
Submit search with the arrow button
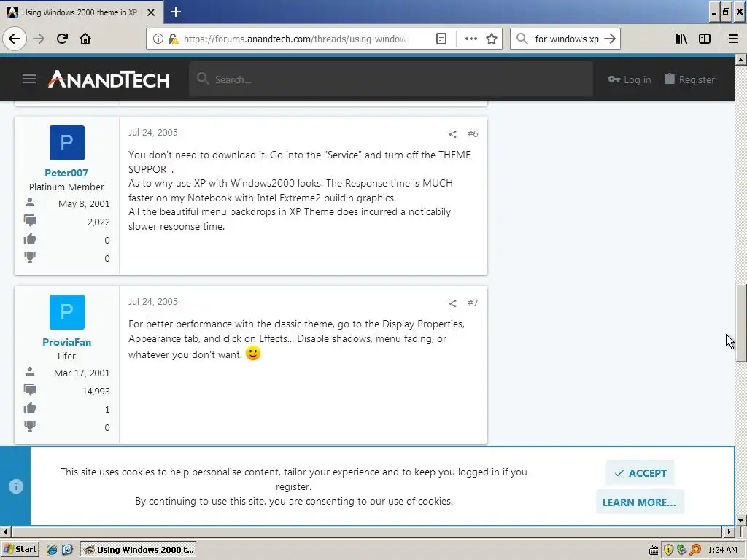click(x=610, y=39)
